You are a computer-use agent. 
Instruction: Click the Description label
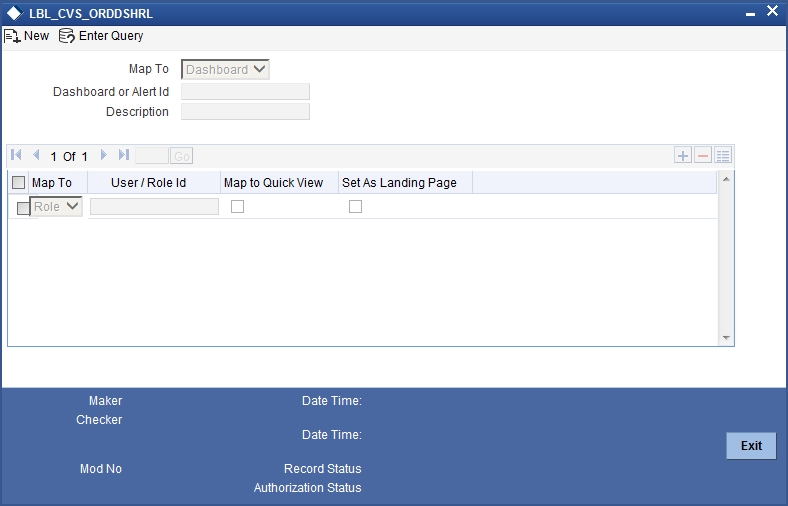pyautogui.click(x=137, y=112)
